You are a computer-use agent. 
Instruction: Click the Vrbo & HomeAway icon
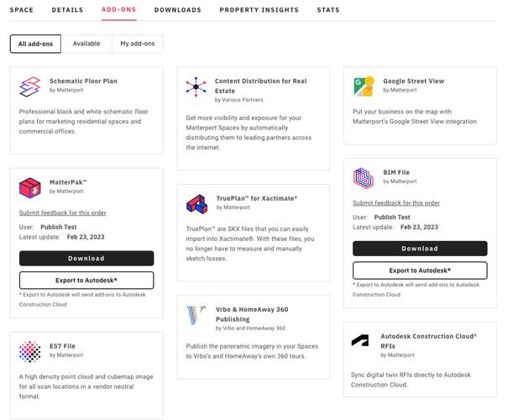point(196,315)
